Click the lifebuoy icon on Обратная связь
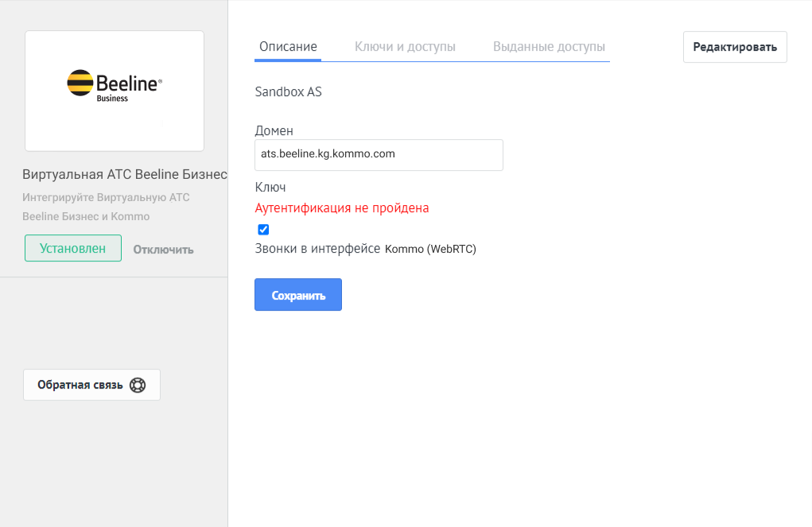The height and width of the screenshot is (527, 812). coord(138,386)
